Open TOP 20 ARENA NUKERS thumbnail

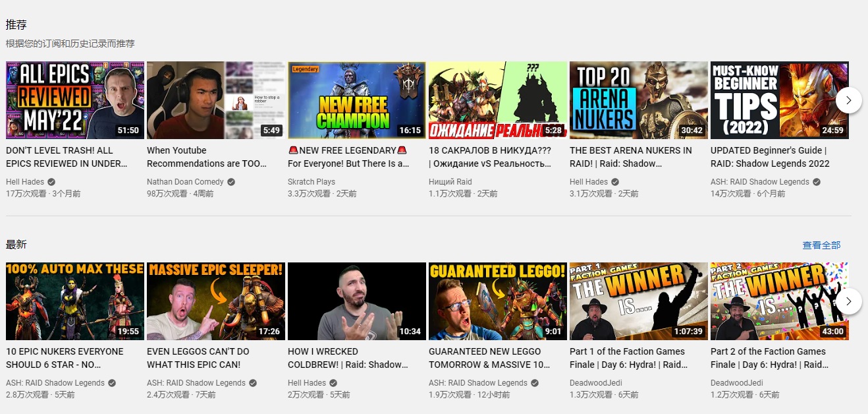[639, 100]
